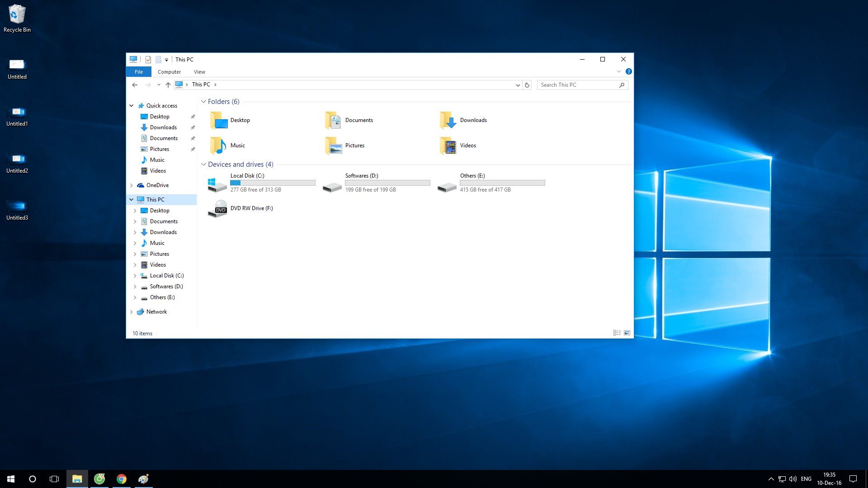Expand the Network tree node
Viewport: 868px width, 488px height.
132,312
